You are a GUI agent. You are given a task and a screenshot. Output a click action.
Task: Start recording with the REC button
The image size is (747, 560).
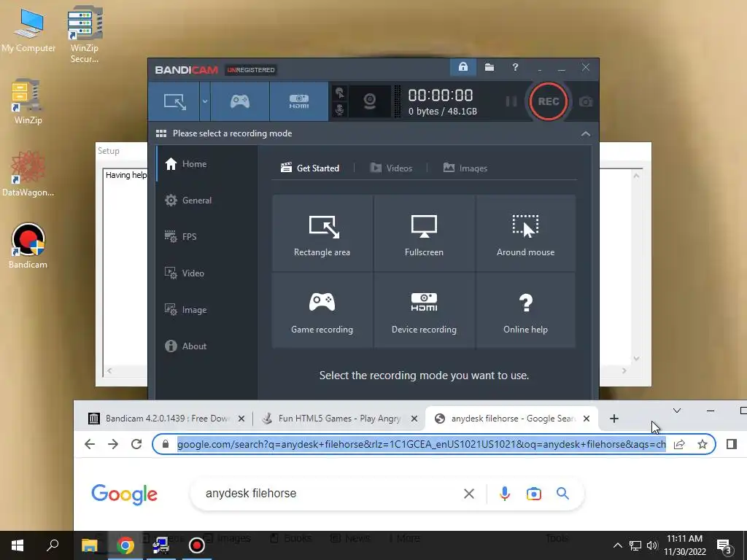coord(549,101)
